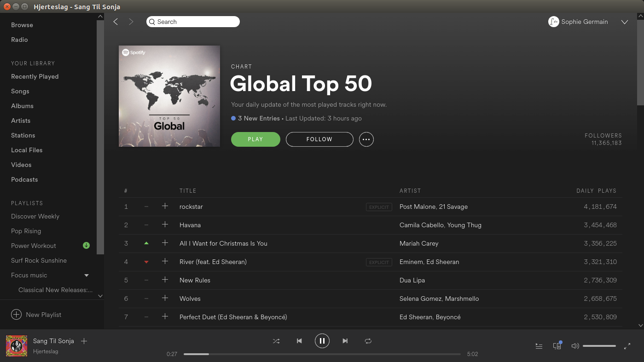Screen dimensions: 644x362
Task: Open the play queue
Action: tap(539, 345)
